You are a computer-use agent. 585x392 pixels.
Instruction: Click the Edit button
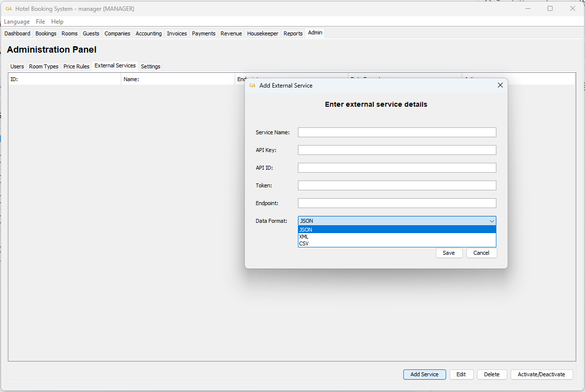click(461, 374)
